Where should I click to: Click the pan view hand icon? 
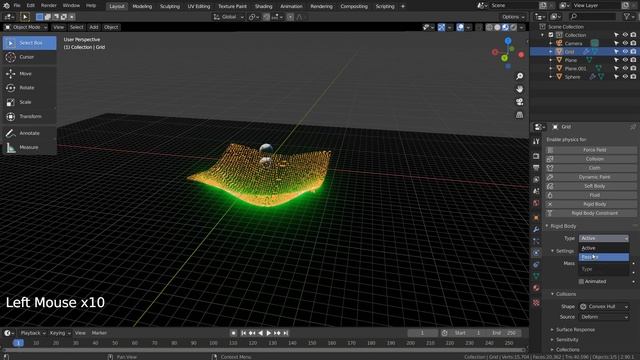pyautogui.click(x=520, y=89)
